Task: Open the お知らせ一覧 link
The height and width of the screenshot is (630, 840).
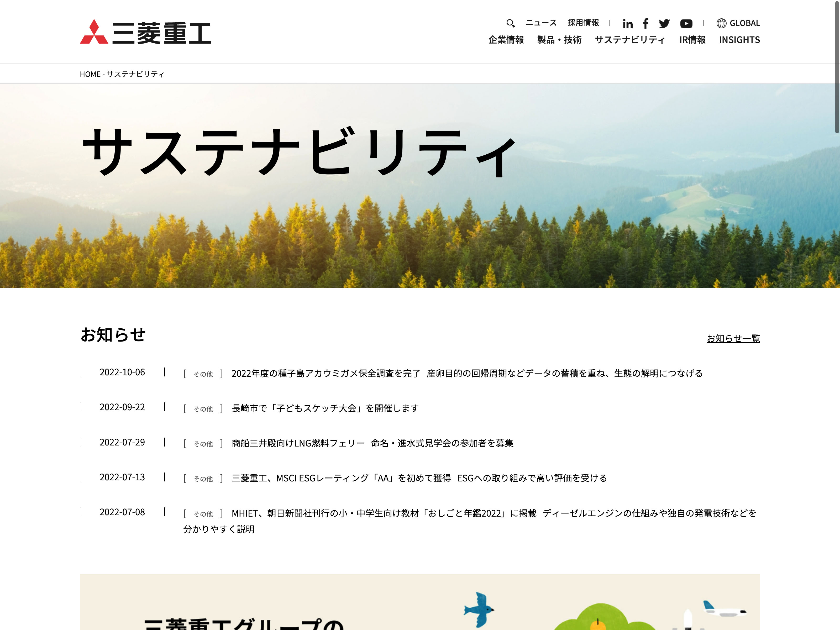Action: coord(733,338)
